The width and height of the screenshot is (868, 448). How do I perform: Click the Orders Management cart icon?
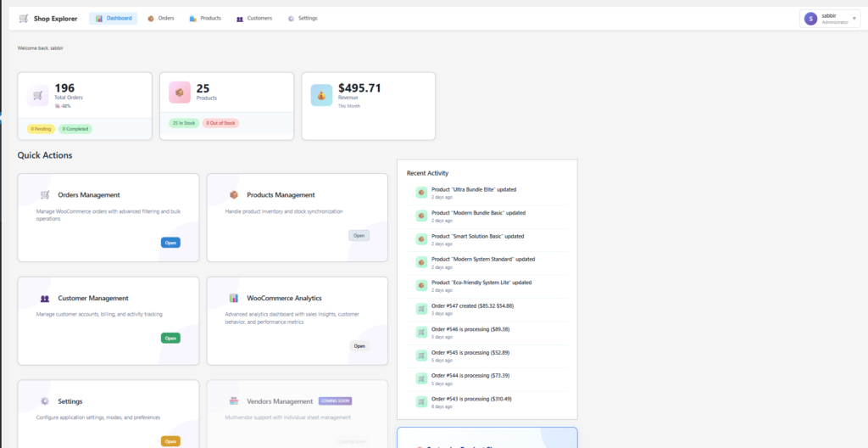(x=45, y=194)
